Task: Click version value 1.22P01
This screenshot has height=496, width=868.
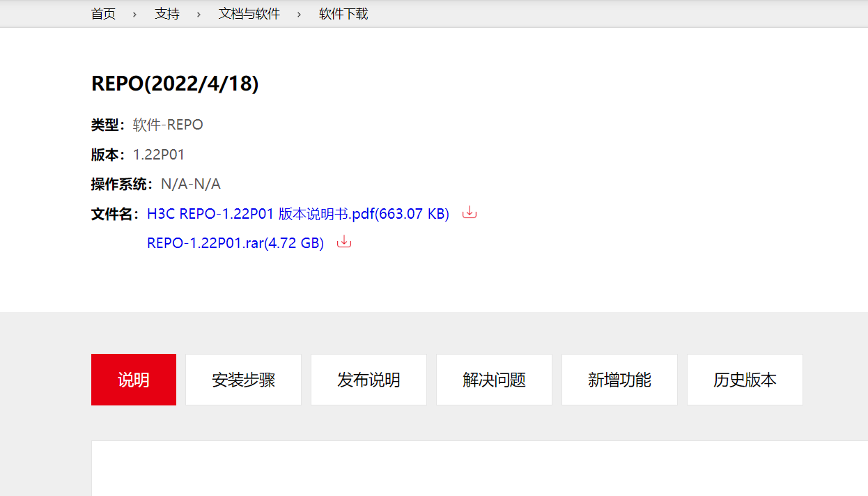Action: click(x=159, y=155)
